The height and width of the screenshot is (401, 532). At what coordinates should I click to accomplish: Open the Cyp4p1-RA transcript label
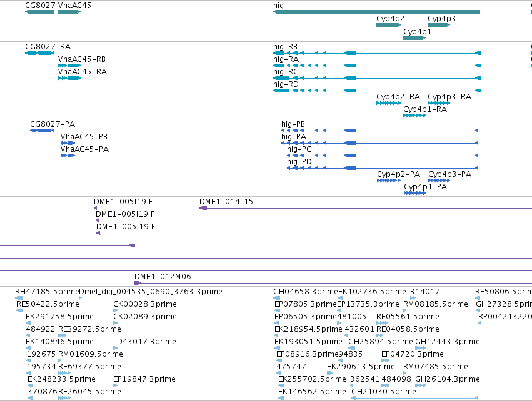tap(425, 109)
